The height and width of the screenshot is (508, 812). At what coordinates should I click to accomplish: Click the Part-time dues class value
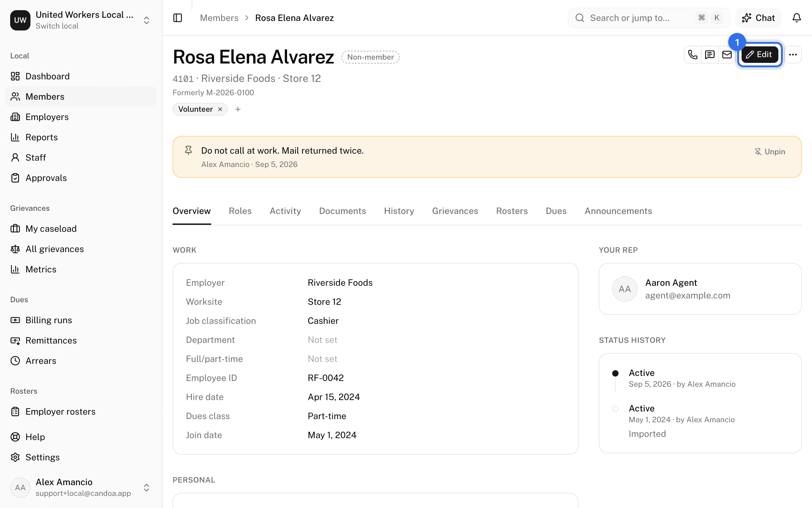pyautogui.click(x=327, y=416)
